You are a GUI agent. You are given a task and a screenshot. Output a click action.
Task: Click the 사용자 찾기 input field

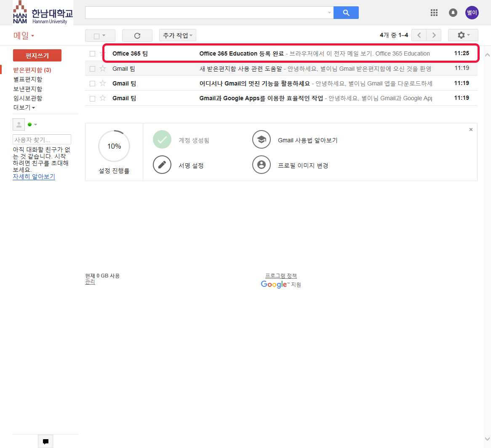click(42, 140)
